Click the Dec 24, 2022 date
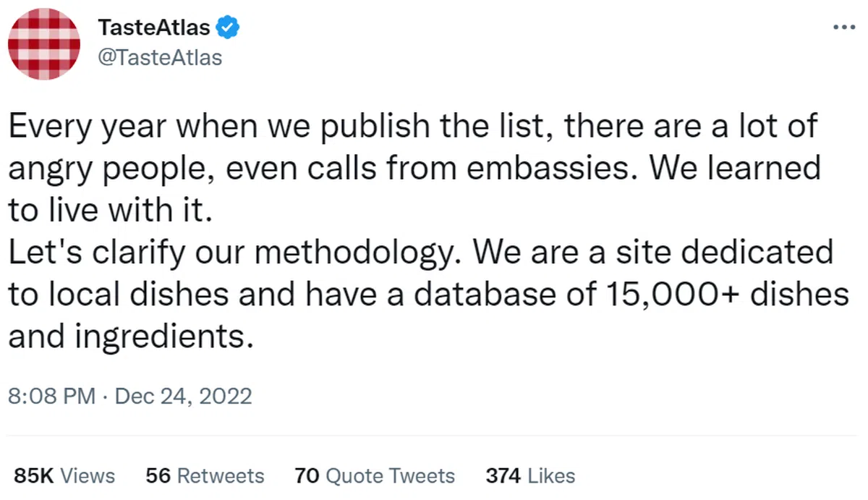Screen dimensions: 868x500 tap(183, 396)
